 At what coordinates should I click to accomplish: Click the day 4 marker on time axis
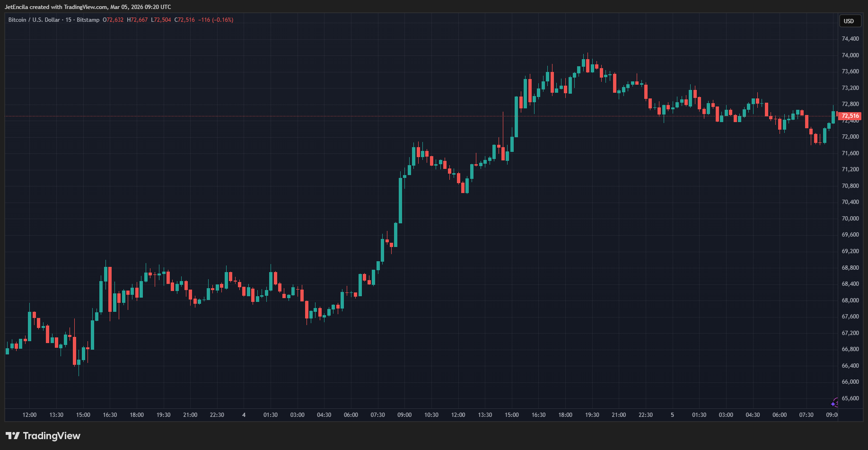point(244,415)
